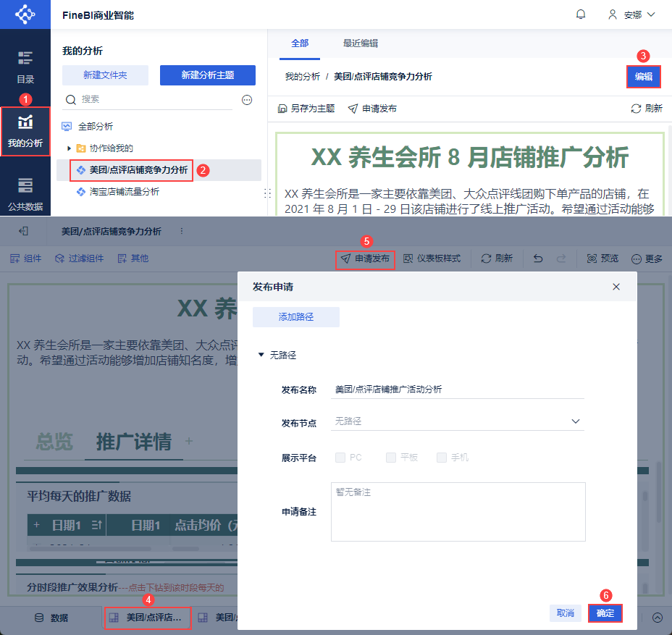672x635 pixels.
Task: Click the table horizontal scrollbar
Action: 90,548
